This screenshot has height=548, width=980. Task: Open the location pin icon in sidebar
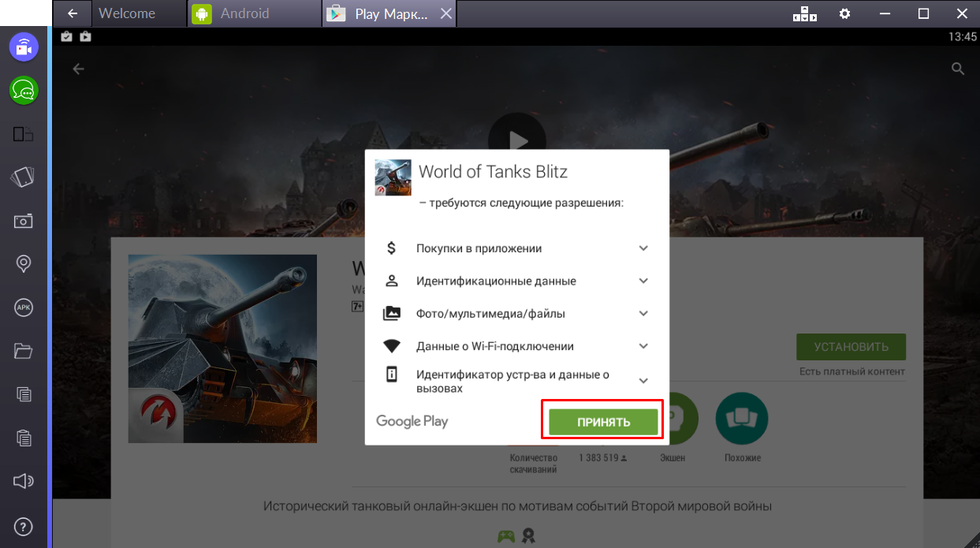24,263
